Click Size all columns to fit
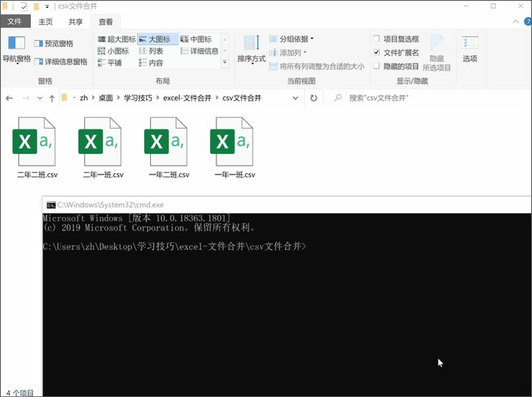This screenshot has width=532, height=397. (x=317, y=67)
